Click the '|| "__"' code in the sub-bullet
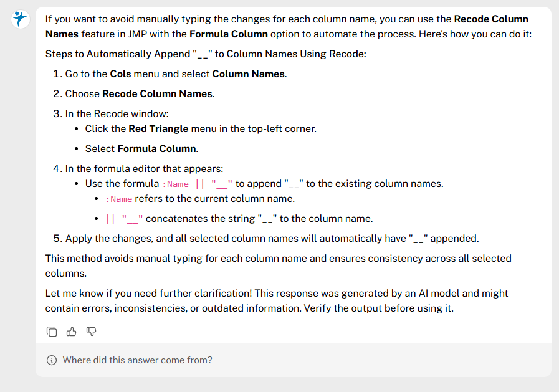Image resolution: width=559 pixels, height=392 pixels. [x=124, y=219]
